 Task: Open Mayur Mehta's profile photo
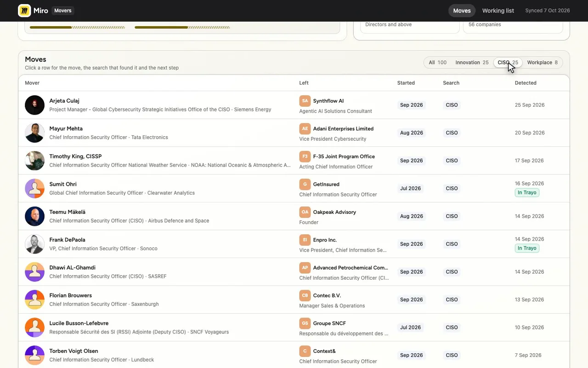point(34,133)
